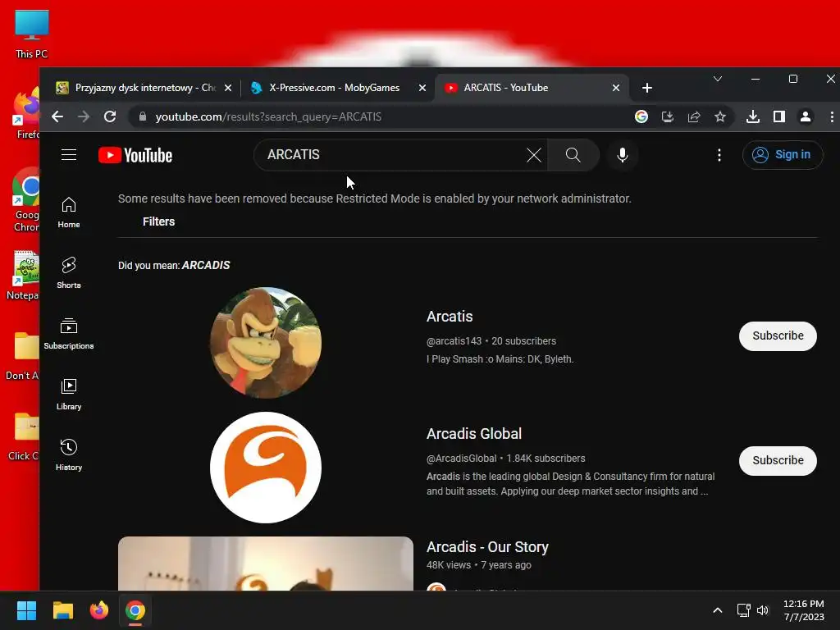Go back with Chrome back arrow
840x630 pixels.
pyautogui.click(x=57, y=116)
